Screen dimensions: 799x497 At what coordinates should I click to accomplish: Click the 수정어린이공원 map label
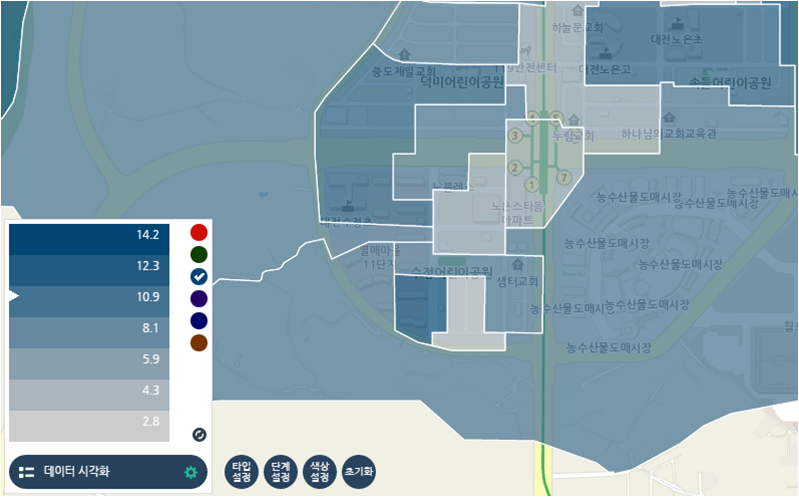pyautogui.click(x=452, y=272)
